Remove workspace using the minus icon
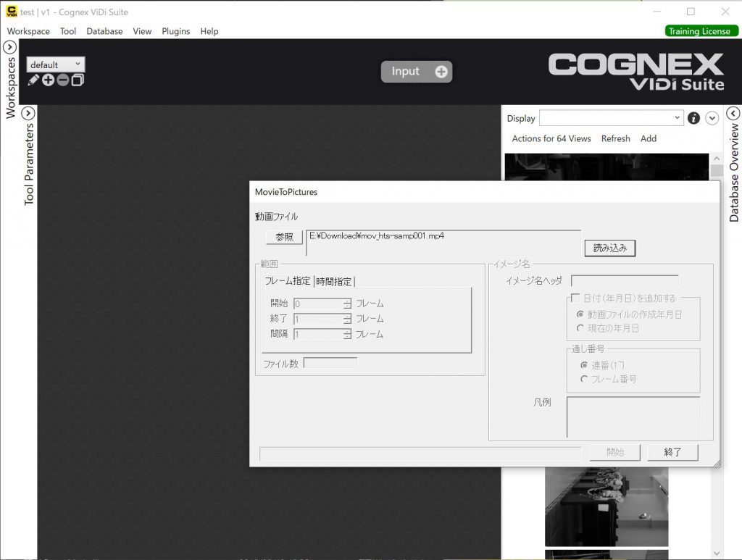Image resolution: width=742 pixels, height=560 pixels. (63, 80)
